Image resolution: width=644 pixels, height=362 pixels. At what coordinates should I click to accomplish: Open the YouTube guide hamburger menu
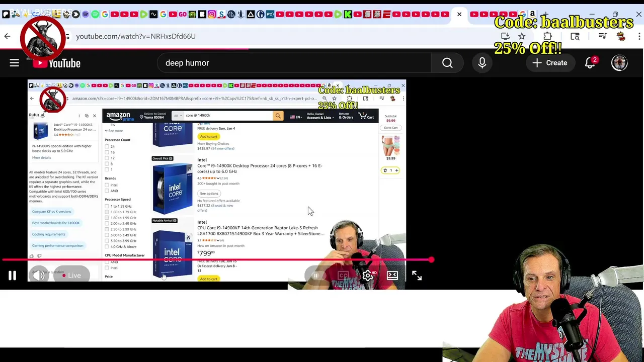tap(14, 63)
